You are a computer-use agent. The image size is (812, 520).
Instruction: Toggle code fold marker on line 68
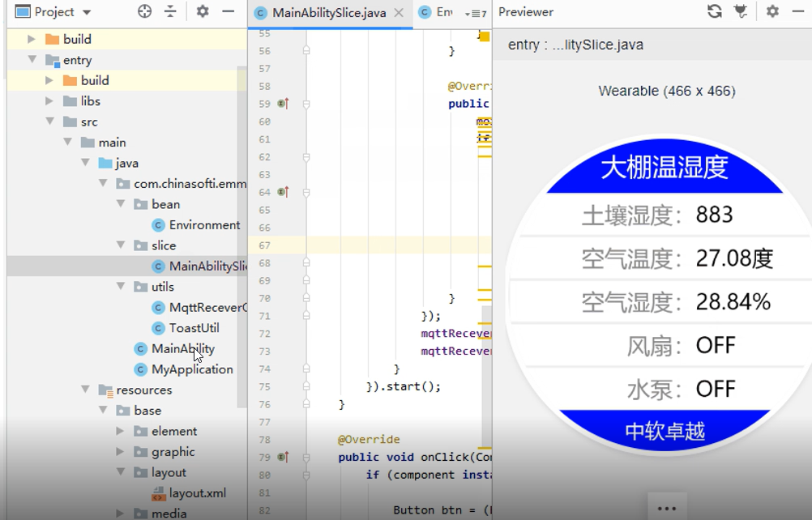[x=306, y=263]
